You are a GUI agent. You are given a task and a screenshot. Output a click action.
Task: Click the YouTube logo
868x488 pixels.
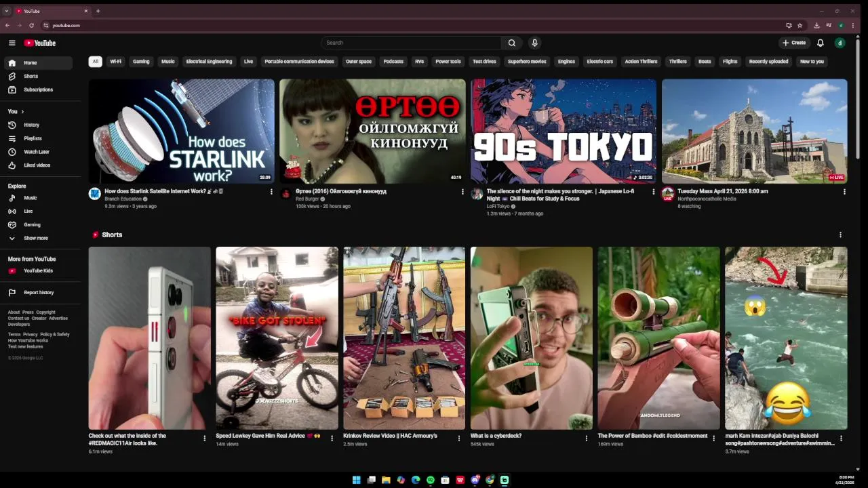click(39, 43)
